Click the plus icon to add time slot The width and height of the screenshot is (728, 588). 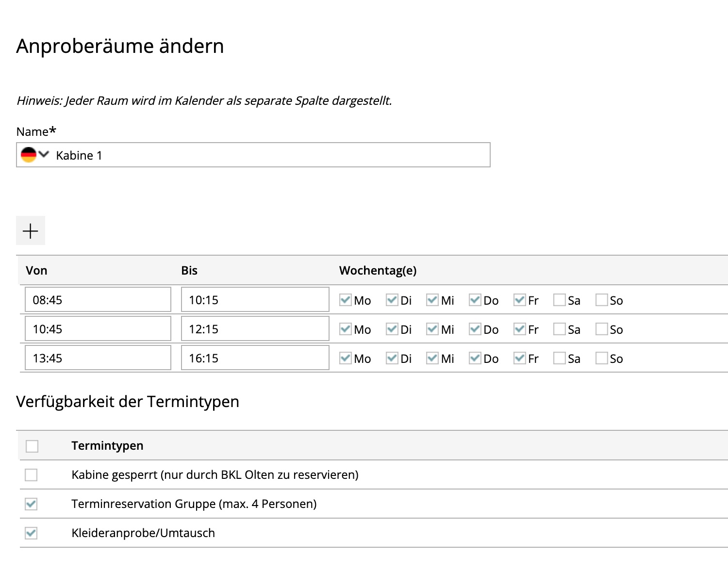[31, 231]
